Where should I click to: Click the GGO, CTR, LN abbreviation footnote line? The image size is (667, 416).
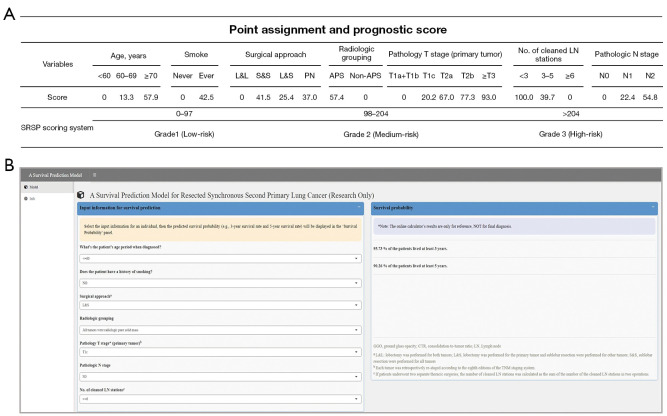click(437, 346)
